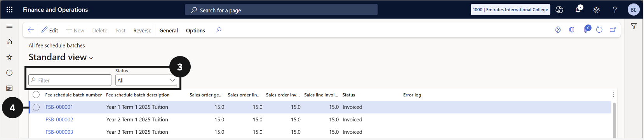The width and height of the screenshot is (644, 140).
Task: Click Invoiced status in FSB-000001 row
Action: (x=352, y=107)
